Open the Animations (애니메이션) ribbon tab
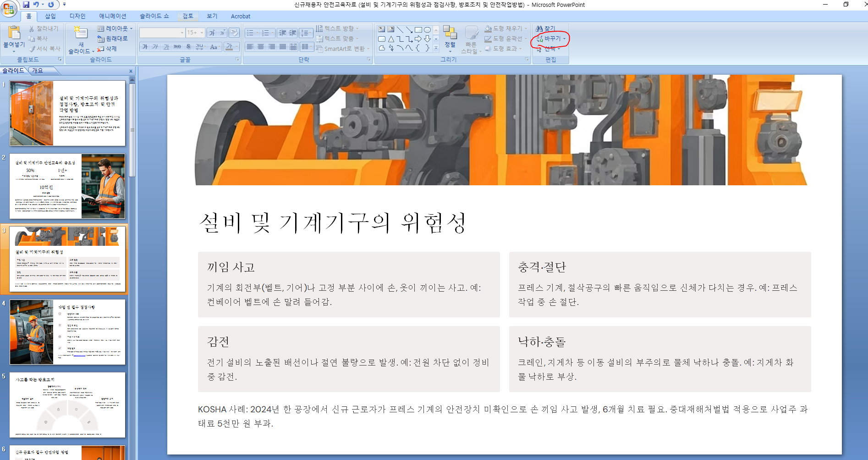The width and height of the screenshot is (868, 460). pos(113,16)
